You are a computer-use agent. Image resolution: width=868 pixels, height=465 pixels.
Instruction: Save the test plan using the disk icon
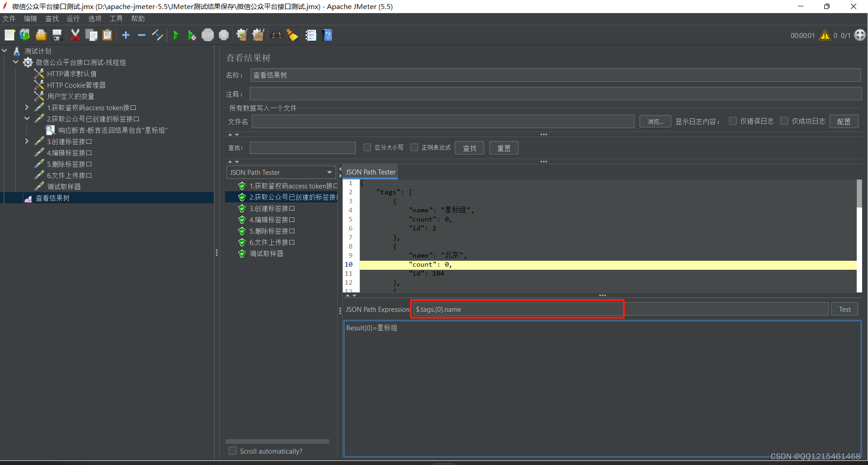(57, 35)
